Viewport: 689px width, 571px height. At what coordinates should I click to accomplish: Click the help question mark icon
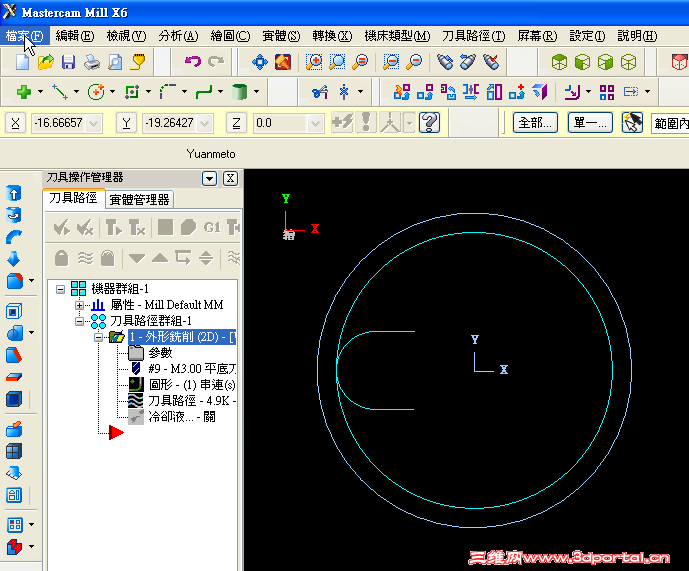click(x=429, y=122)
